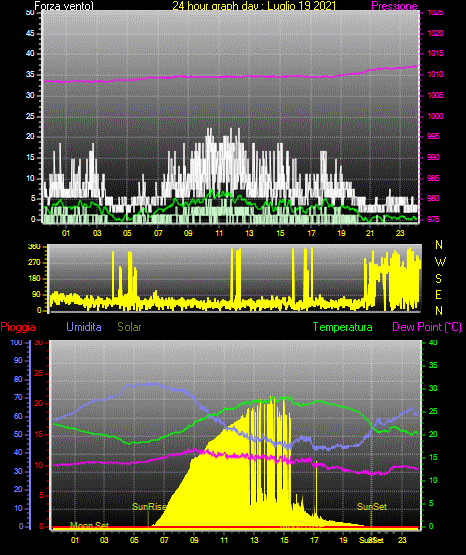Click the Dew Point (°C) legend label
Screen dimensions: 466x555
pyautogui.click(x=427, y=327)
